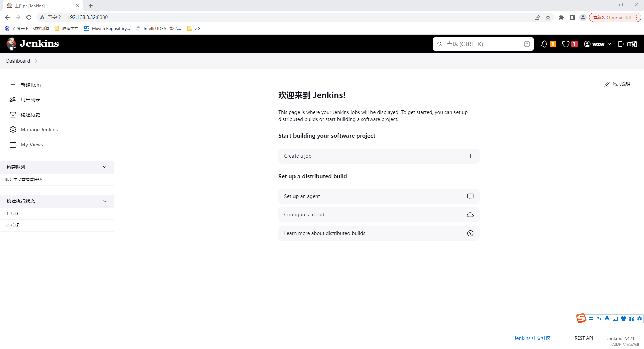
Task: Collapse the 构建执行状态 panel chevron
Action: pos(105,201)
